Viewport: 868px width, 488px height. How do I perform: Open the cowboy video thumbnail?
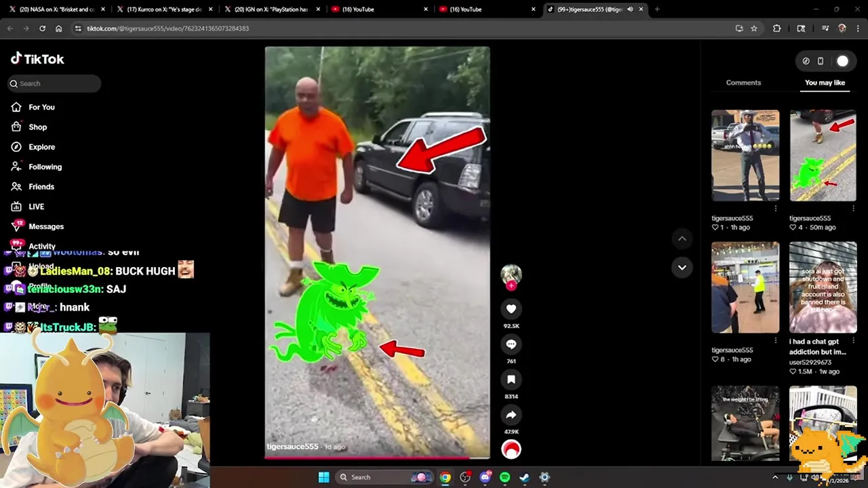pyautogui.click(x=745, y=155)
